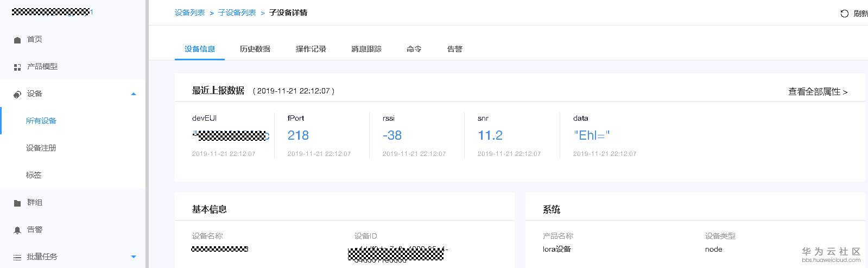
Task: Collapse the 设备 menu arrow
Action: point(134,94)
